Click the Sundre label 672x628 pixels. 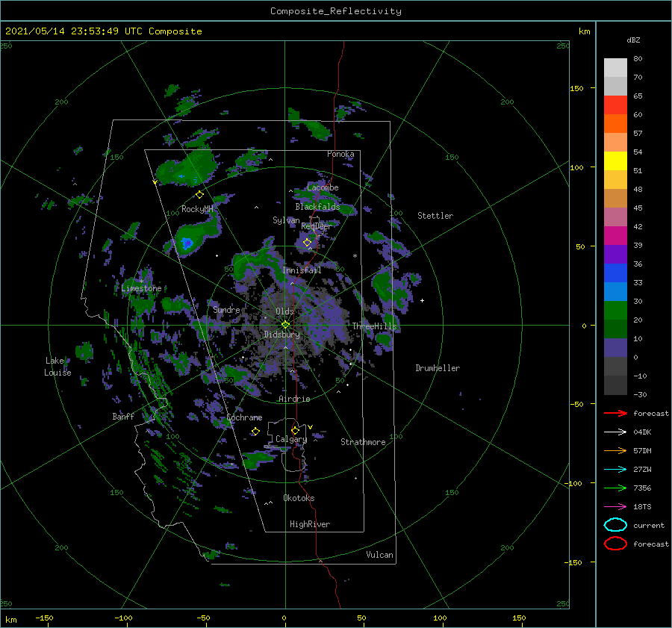coord(226,310)
